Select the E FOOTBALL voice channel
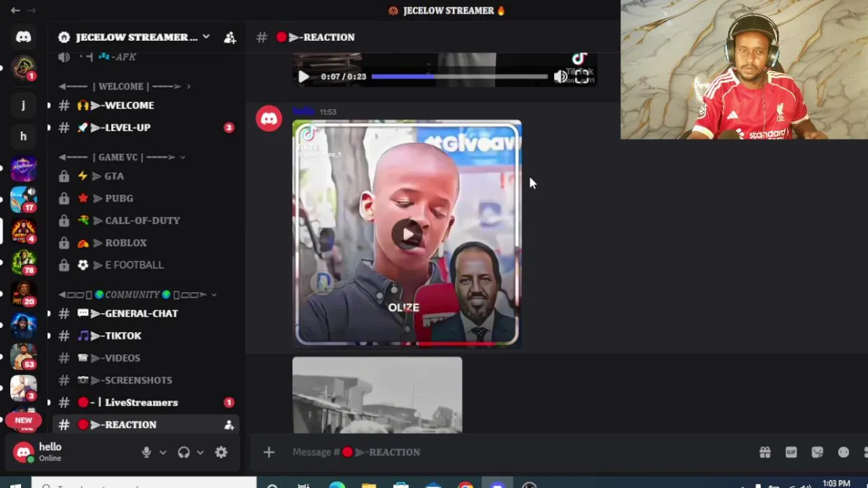Image resolution: width=868 pixels, height=488 pixels. tap(146, 265)
